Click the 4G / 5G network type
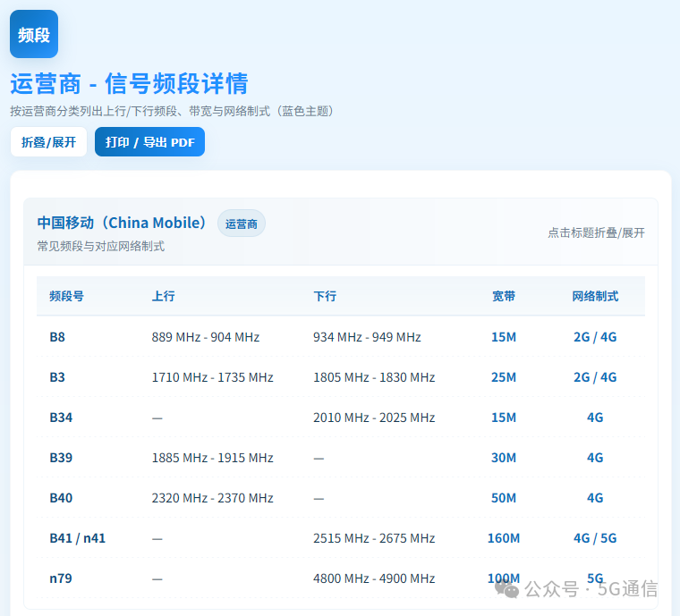Viewport: 680px width, 616px height. pos(595,538)
